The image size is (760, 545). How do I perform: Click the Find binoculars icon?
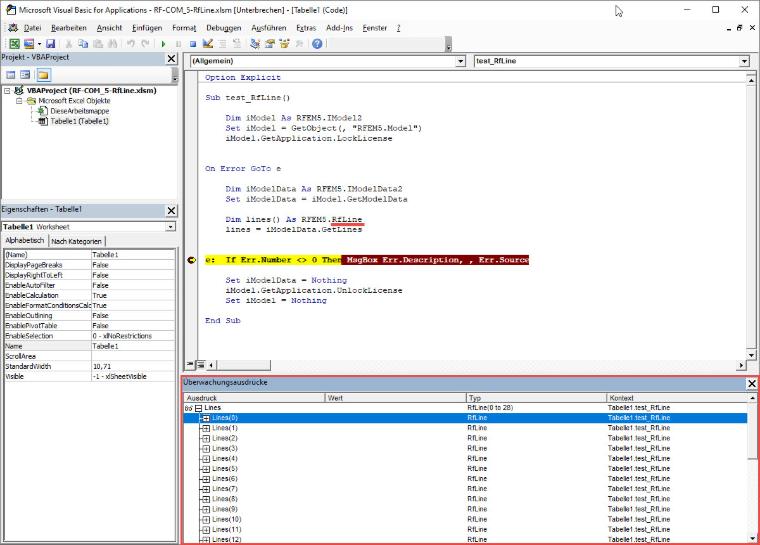pos(112,44)
